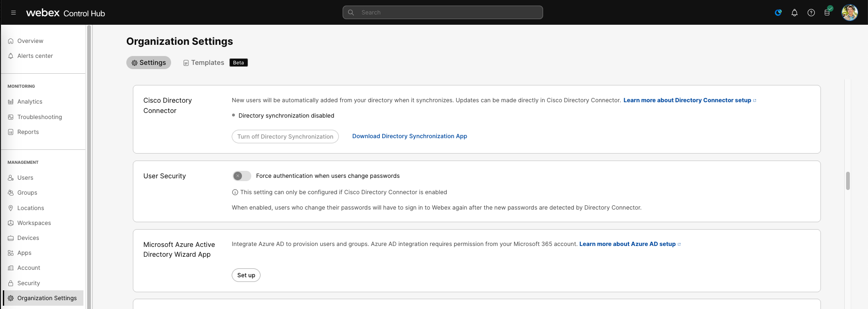Screen dimensions: 868x309
Task: Click Turn off Directory Synchronization button
Action: (x=285, y=137)
